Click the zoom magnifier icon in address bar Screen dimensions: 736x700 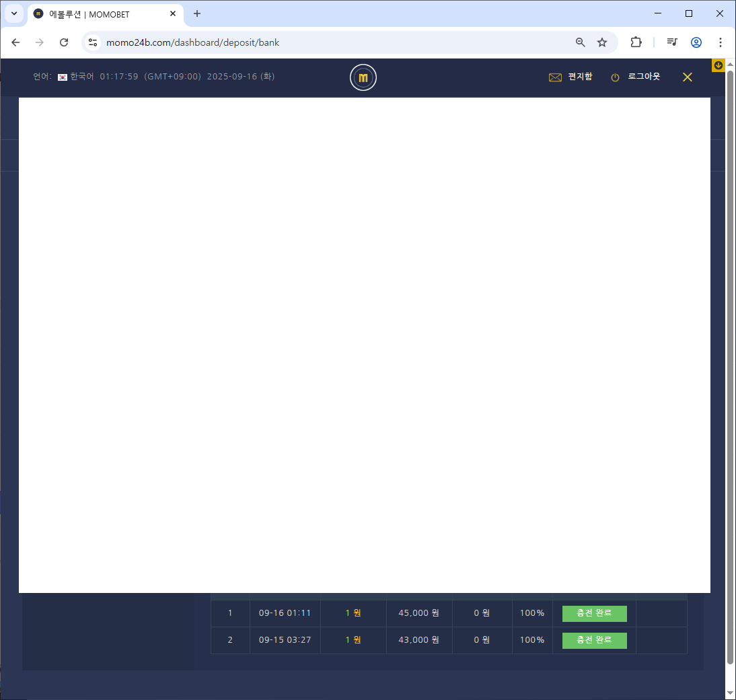581,42
